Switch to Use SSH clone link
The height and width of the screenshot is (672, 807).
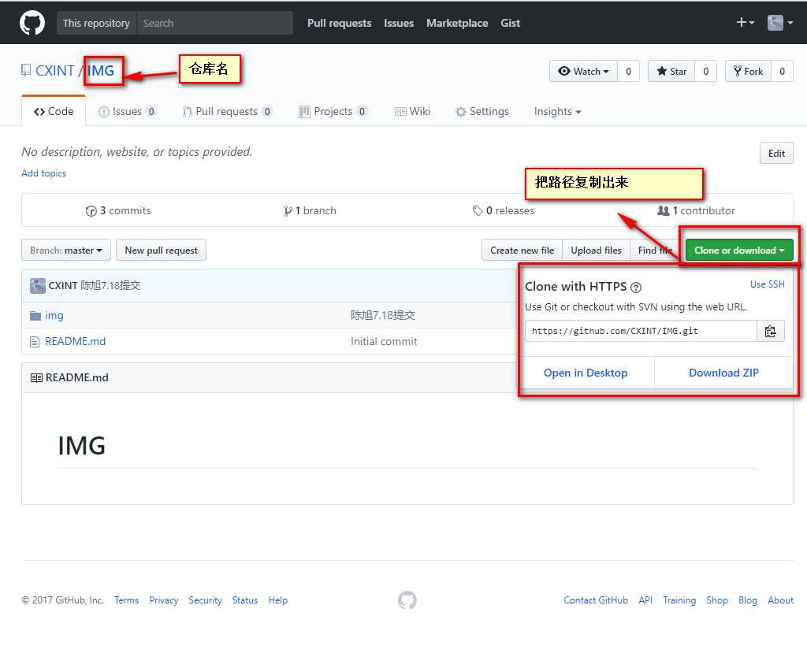pos(767,284)
